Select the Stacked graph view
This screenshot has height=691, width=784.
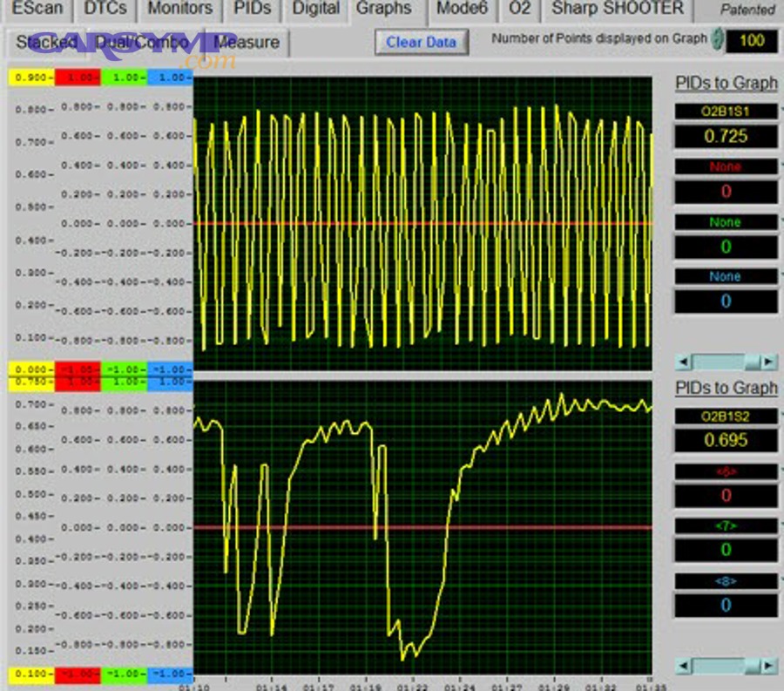[x=45, y=42]
